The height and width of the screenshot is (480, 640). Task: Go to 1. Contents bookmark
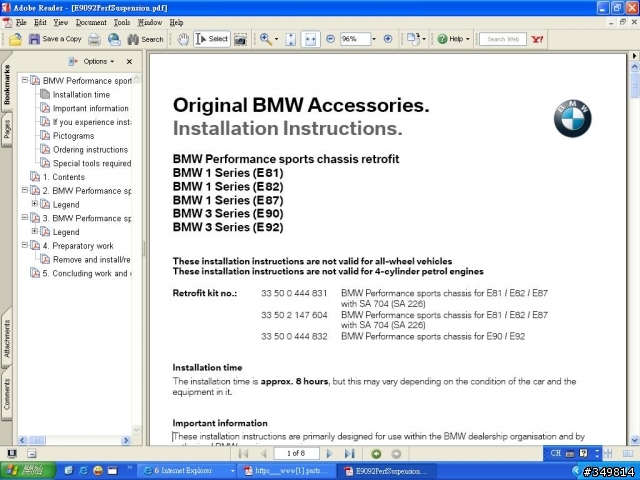(64, 177)
